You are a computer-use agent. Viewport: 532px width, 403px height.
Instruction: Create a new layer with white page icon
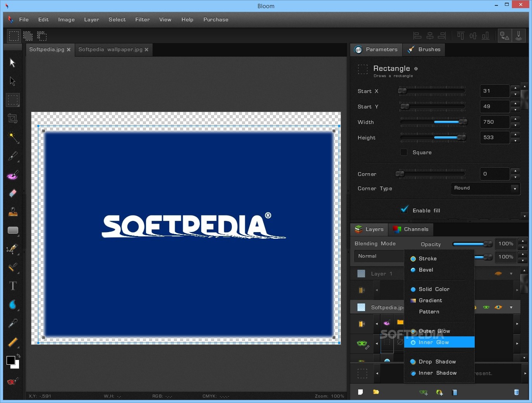tap(360, 392)
